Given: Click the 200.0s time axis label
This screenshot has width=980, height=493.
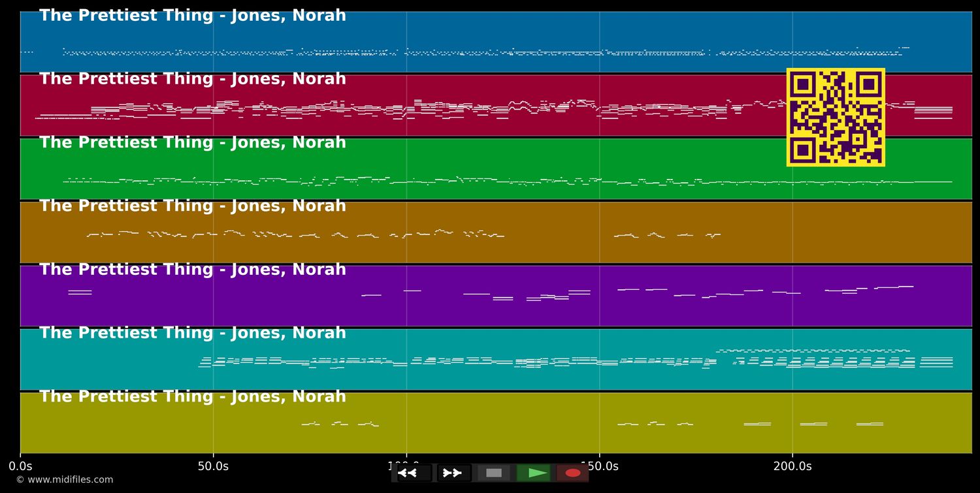Looking at the screenshot, I should click(x=792, y=466).
